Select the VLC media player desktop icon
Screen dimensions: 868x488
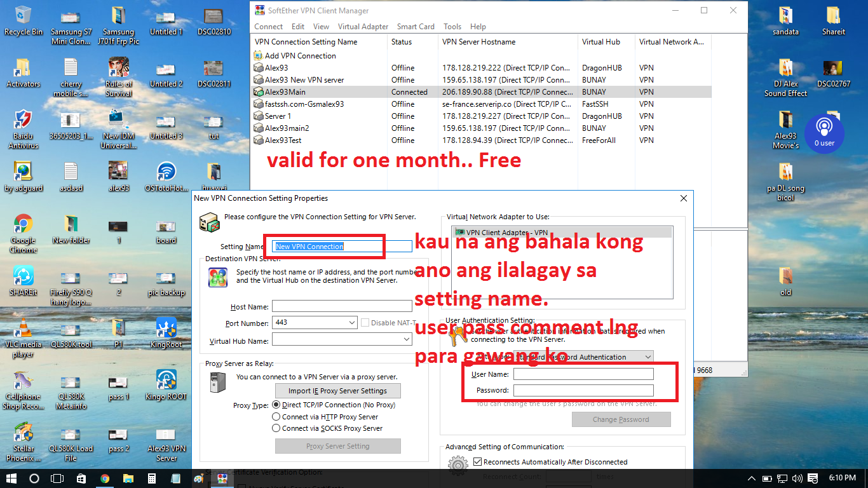pos(24,338)
